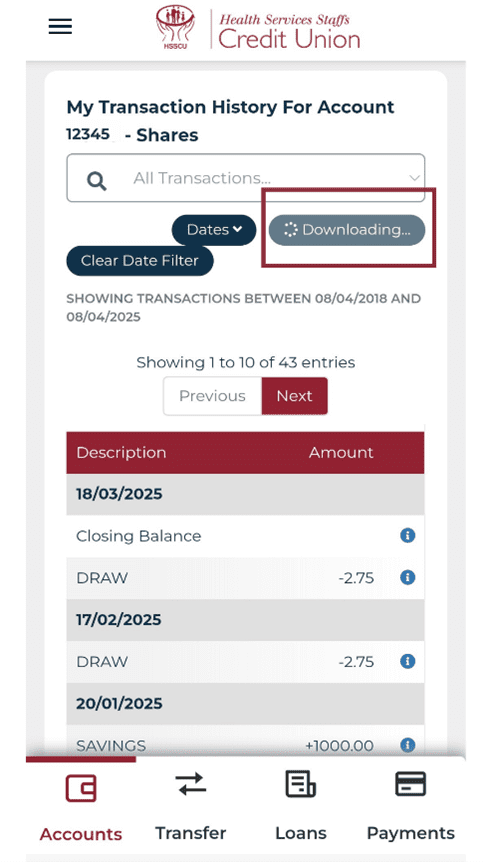The height and width of the screenshot is (862, 485).
Task: Go to Previous page of entries
Action: pos(212,396)
